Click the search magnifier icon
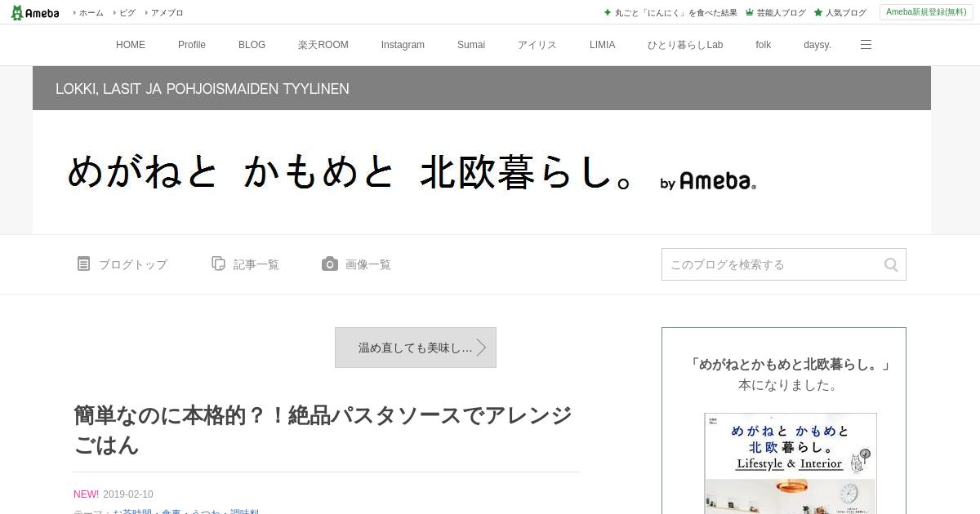This screenshot has width=980, height=514. point(891,264)
